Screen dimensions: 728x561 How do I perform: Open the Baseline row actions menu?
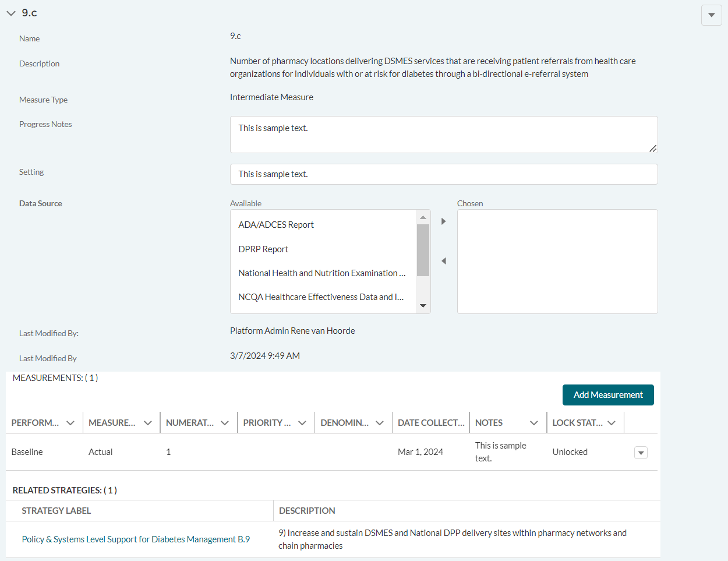point(641,453)
